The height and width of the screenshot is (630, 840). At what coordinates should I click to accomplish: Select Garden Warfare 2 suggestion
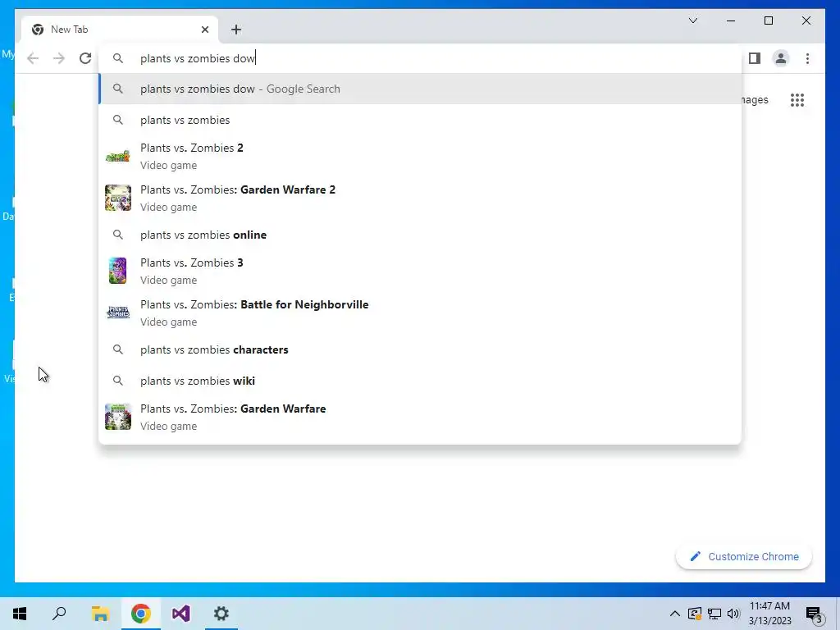(x=421, y=198)
